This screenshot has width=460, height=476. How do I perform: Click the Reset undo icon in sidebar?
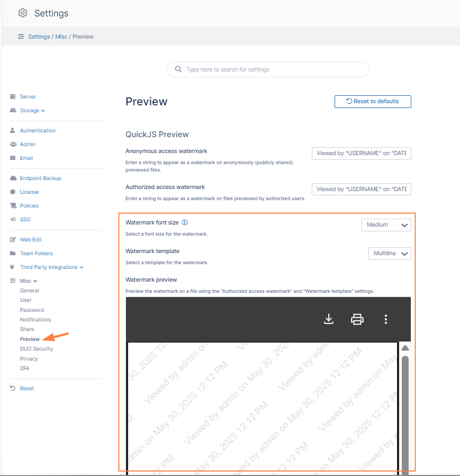[x=13, y=388]
